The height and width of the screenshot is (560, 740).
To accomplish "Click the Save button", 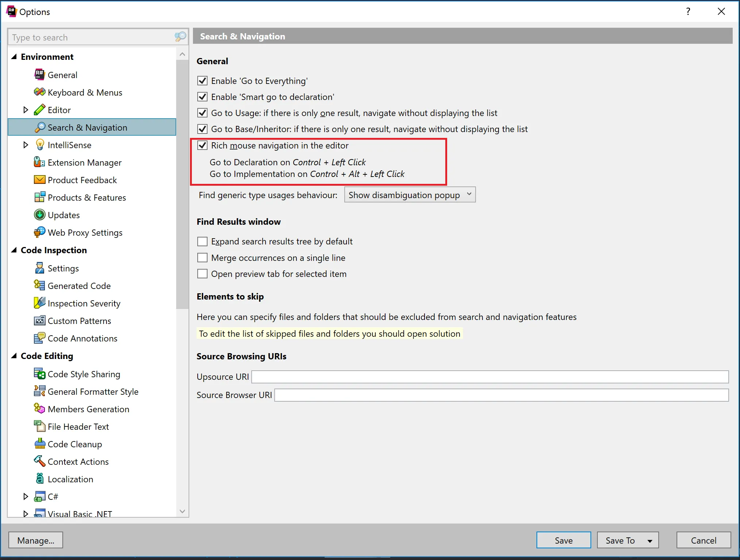I will point(563,540).
